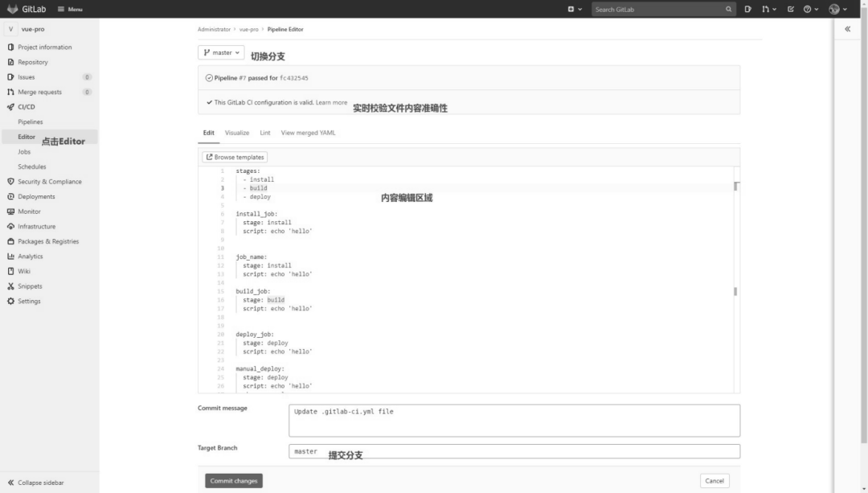
Task: Click the Packages & Registries icon
Action: pos(10,241)
